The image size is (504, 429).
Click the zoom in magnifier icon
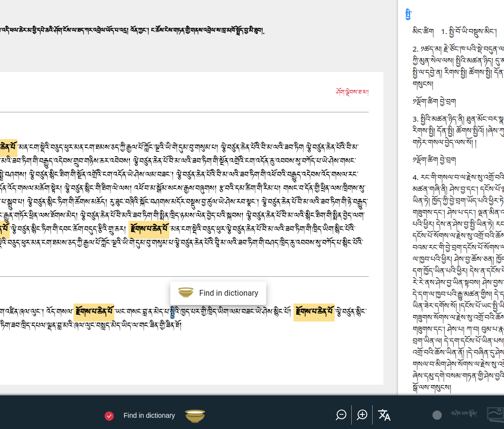(362, 415)
